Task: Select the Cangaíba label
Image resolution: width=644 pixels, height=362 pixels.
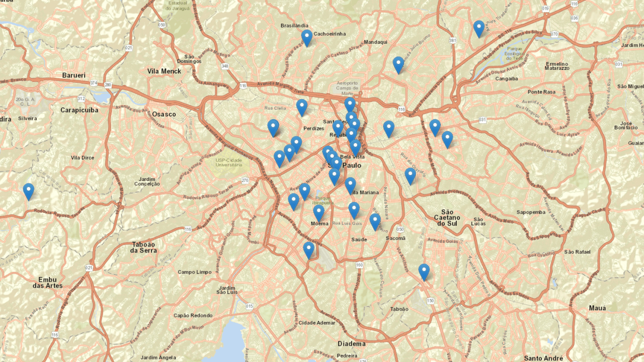Action: click(x=507, y=78)
